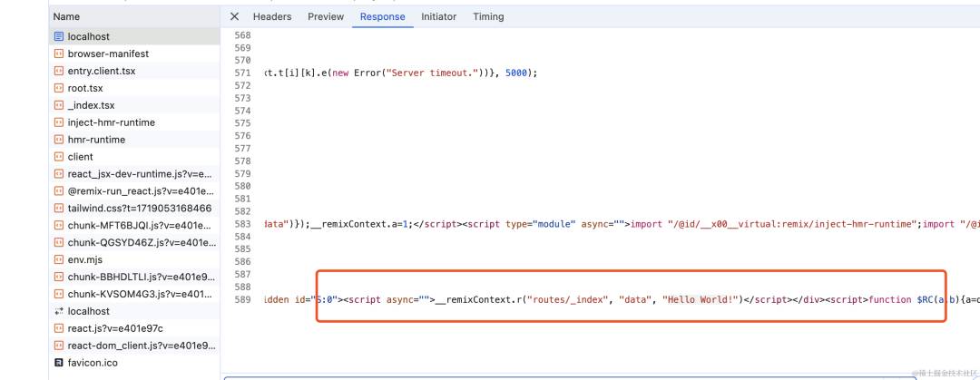The width and height of the screenshot is (980, 380).
Task: Click response line number 583
Action: (x=242, y=224)
